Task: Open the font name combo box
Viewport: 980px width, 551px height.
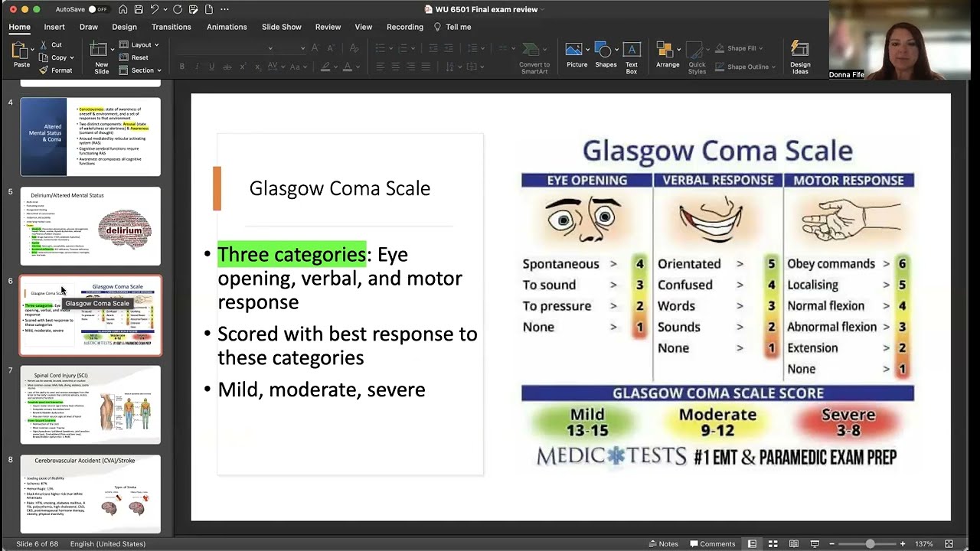Action: pyautogui.click(x=225, y=48)
